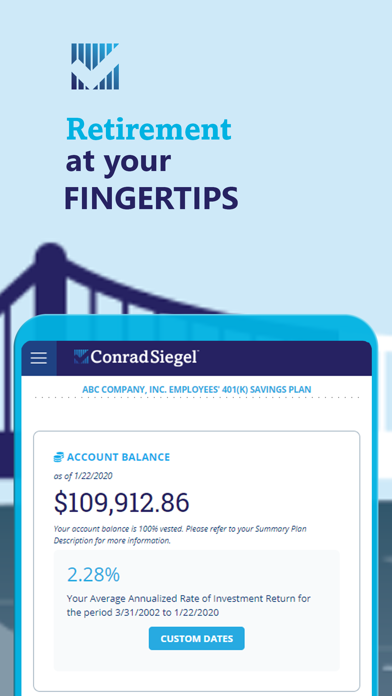The width and height of the screenshot is (392, 696).
Task: Click the small Conrad Siegel checkmark logo in header
Action: pos(81,357)
